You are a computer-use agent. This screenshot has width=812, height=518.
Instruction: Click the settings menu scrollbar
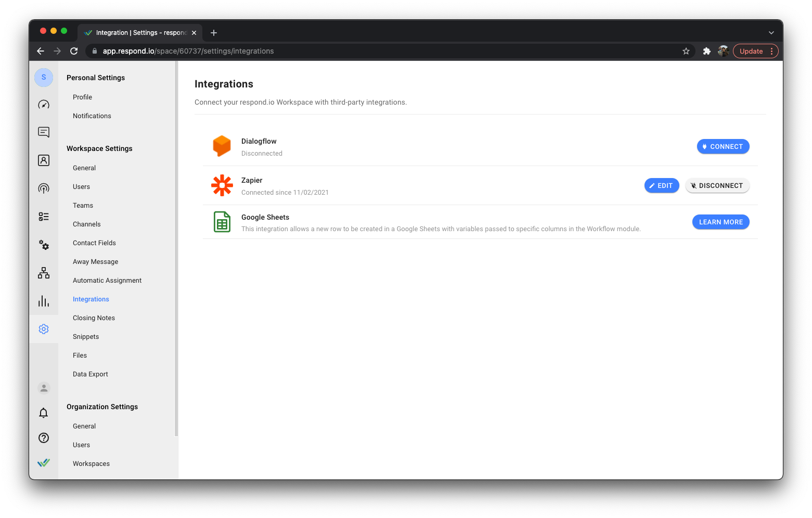click(176, 249)
